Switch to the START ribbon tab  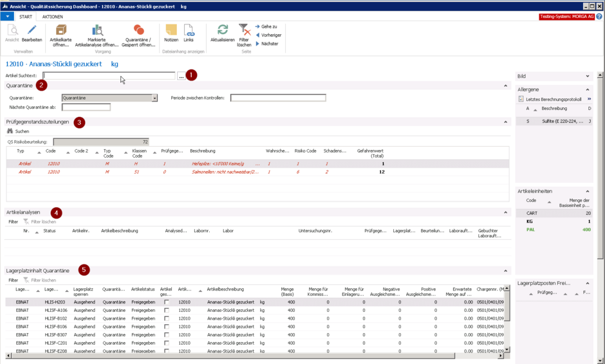click(26, 17)
